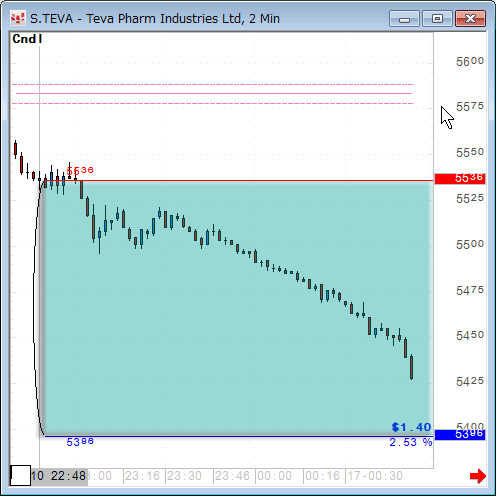
Task: Minimize the S.TEVA chart window
Action: coord(404,19)
